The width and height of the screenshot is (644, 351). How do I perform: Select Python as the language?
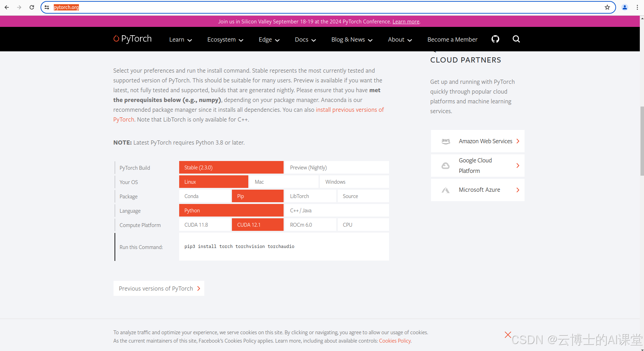click(x=231, y=210)
